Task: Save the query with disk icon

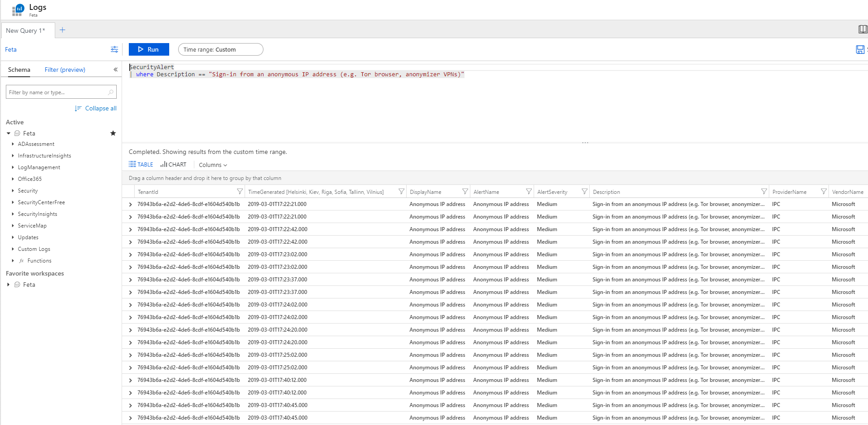Action: 860,49
